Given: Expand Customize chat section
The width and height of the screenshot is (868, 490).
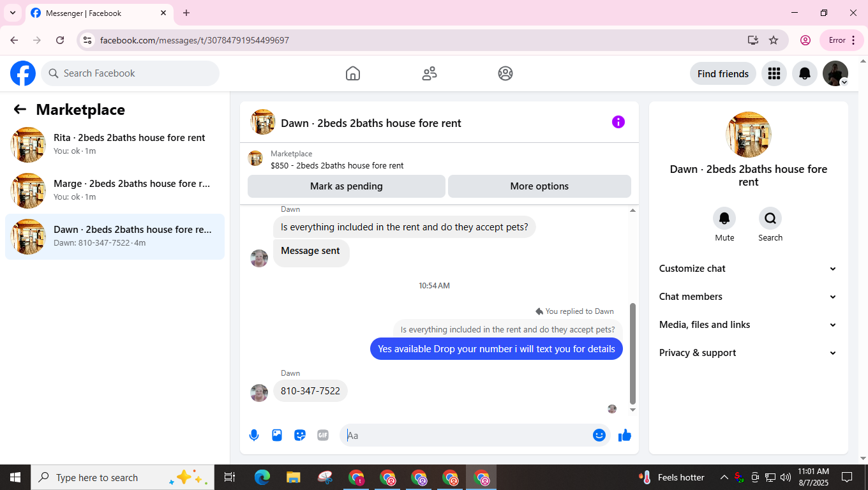Looking at the screenshot, I should pos(748,269).
